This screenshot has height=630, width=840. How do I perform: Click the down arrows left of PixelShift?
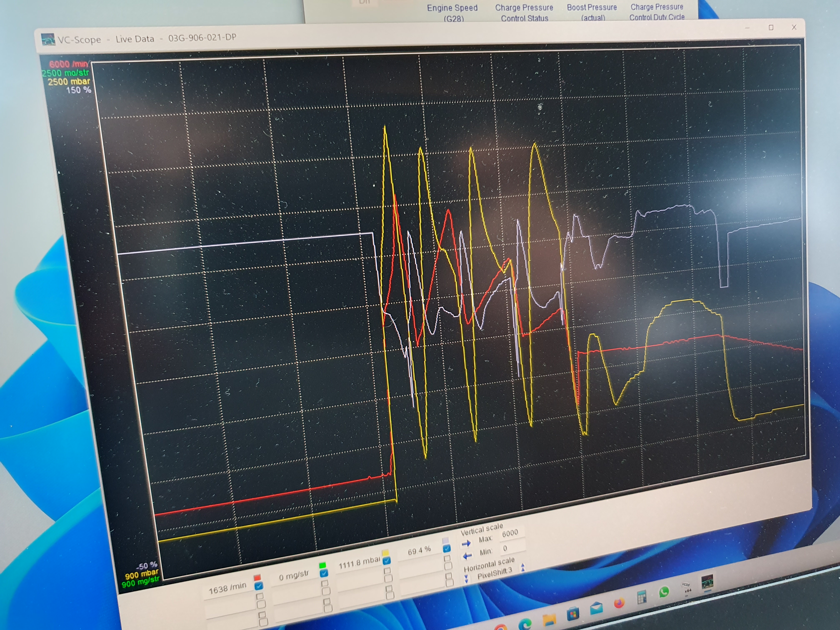(467, 579)
